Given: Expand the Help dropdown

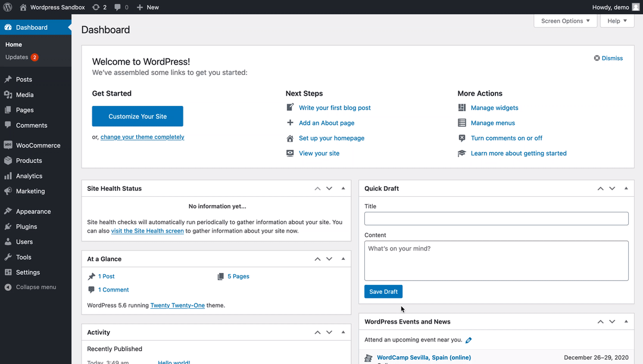Looking at the screenshot, I should (617, 21).
